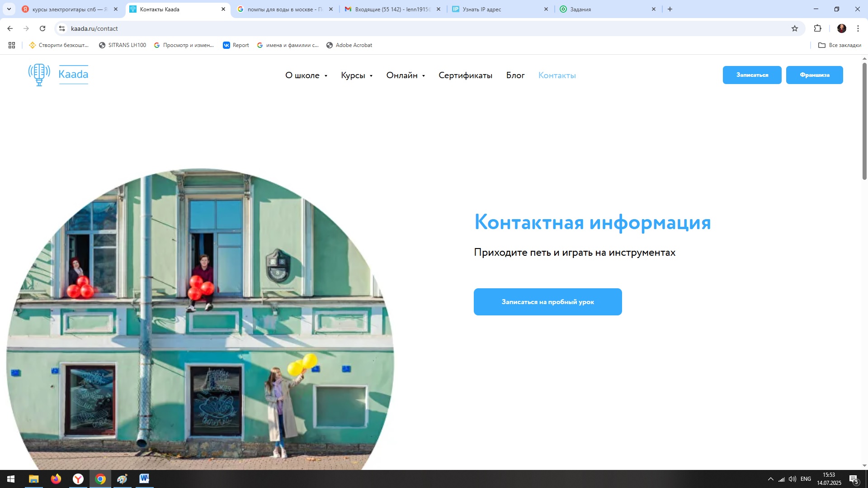Open 'Adobe Acrobat' bookmark
This screenshot has width=868, height=488.
[x=349, y=45]
